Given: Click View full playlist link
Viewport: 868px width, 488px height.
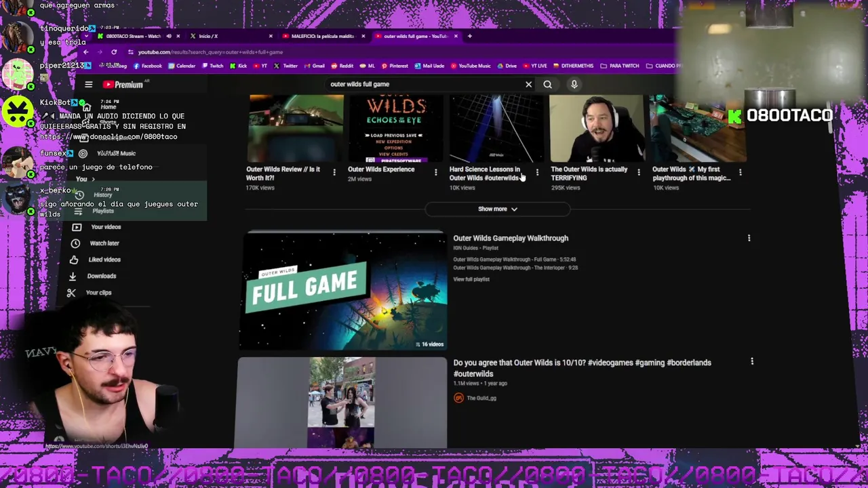Looking at the screenshot, I should tap(471, 279).
